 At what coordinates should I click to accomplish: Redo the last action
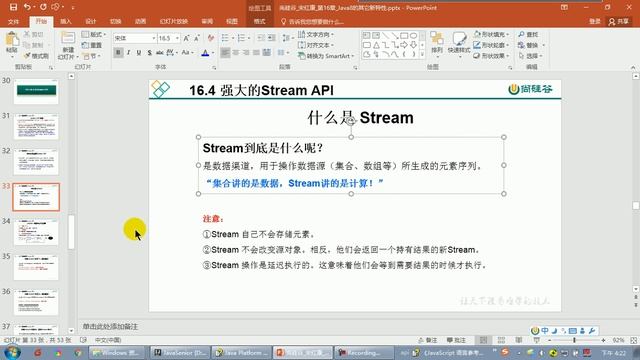pyautogui.click(x=43, y=7)
